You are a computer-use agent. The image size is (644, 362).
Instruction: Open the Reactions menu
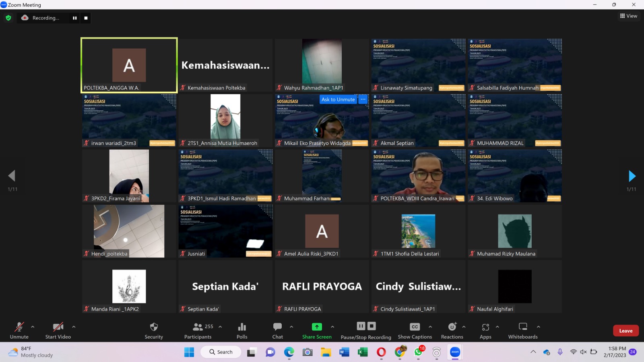click(452, 331)
